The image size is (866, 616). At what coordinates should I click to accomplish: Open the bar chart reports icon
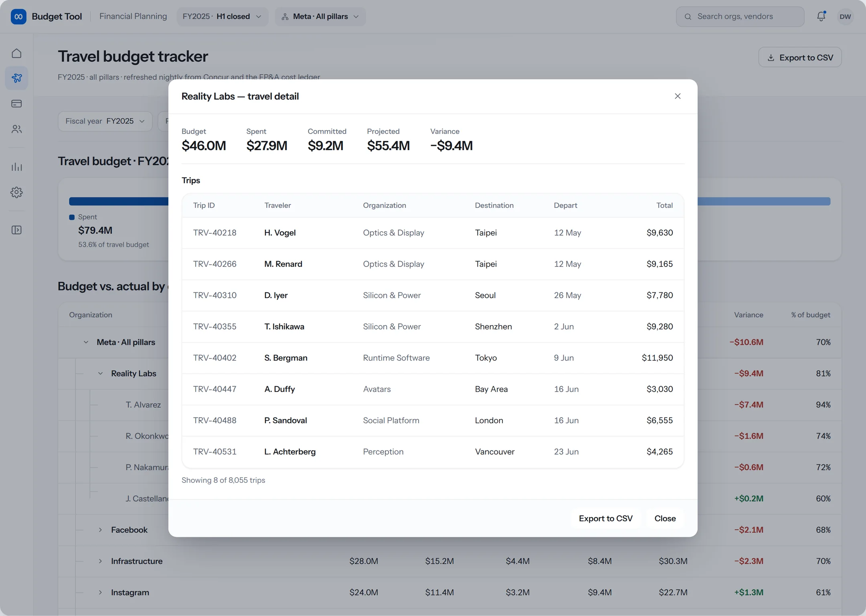coord(16,167)
